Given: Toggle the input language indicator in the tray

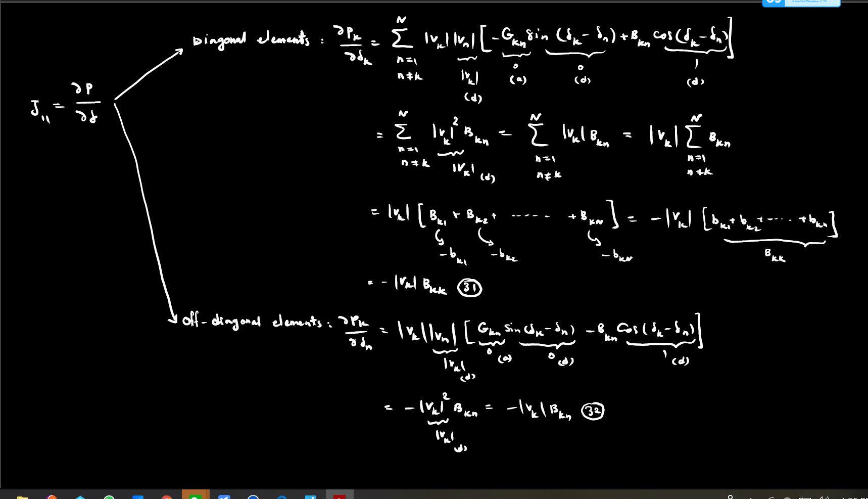Looking at the screenshot, I should click(x=805, y=496).
